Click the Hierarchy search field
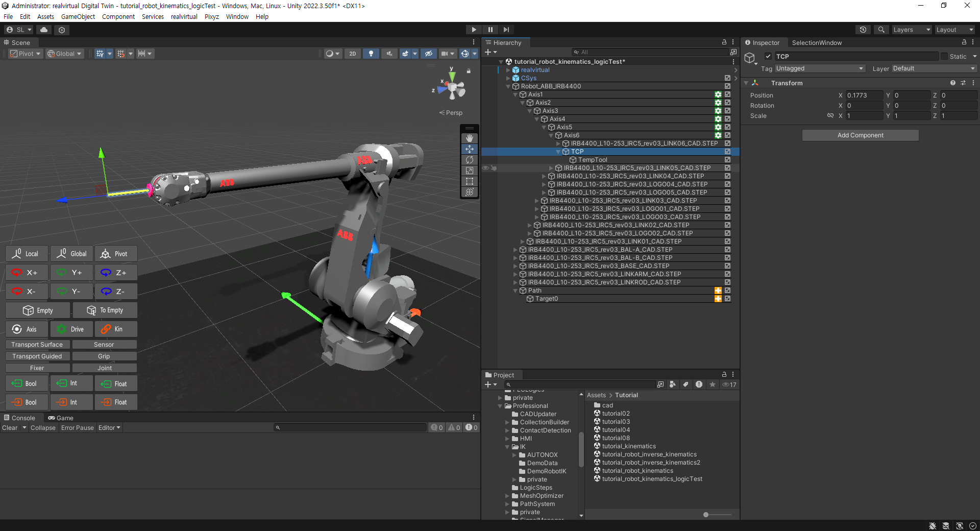Screen dimensions: 980x531 [651, 52]
